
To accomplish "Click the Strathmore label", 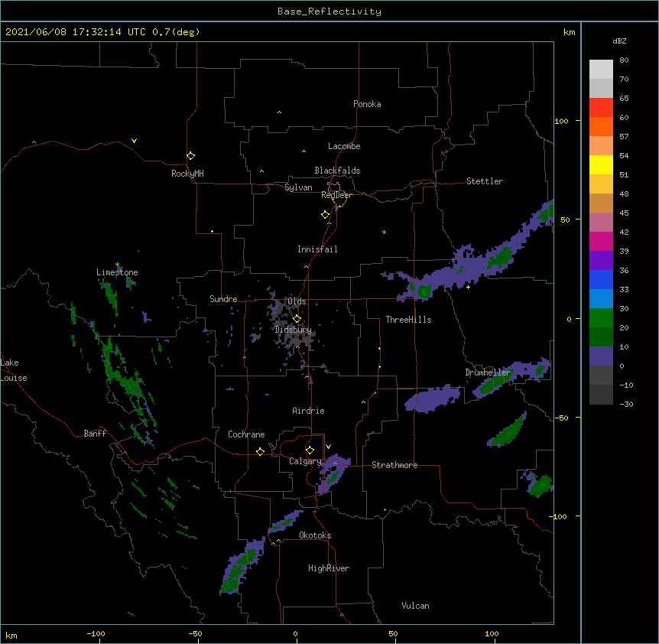I will (x=394, y=465).
